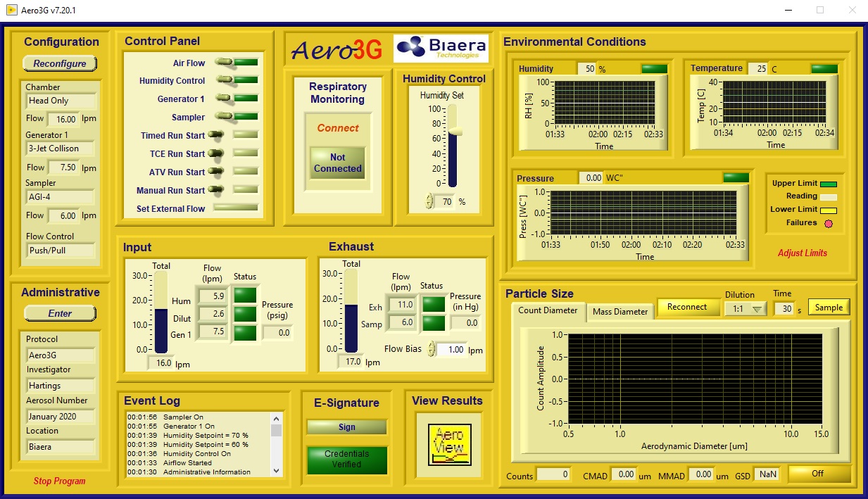
Task: Click the Temperature 25 value field
Action: coord(758,68)
